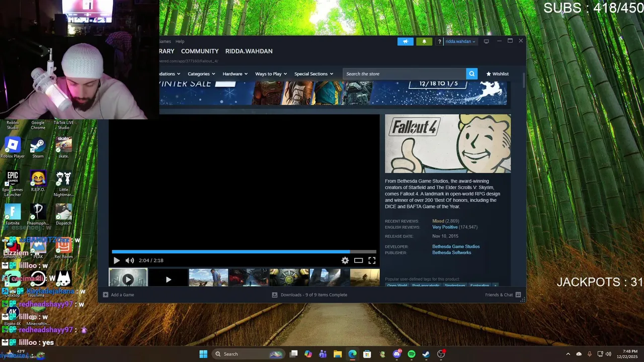Open Microsoft Teams on the taskbar
The height and width of the screenshot is (362, 644).
click(323, 354)
